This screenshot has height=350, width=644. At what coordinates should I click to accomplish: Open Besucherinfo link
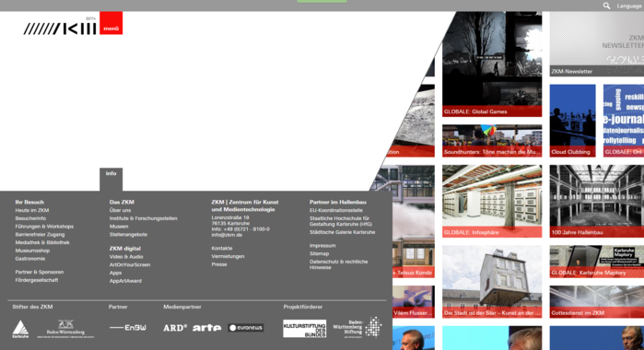pyautogui.click(x=30, y=218)
